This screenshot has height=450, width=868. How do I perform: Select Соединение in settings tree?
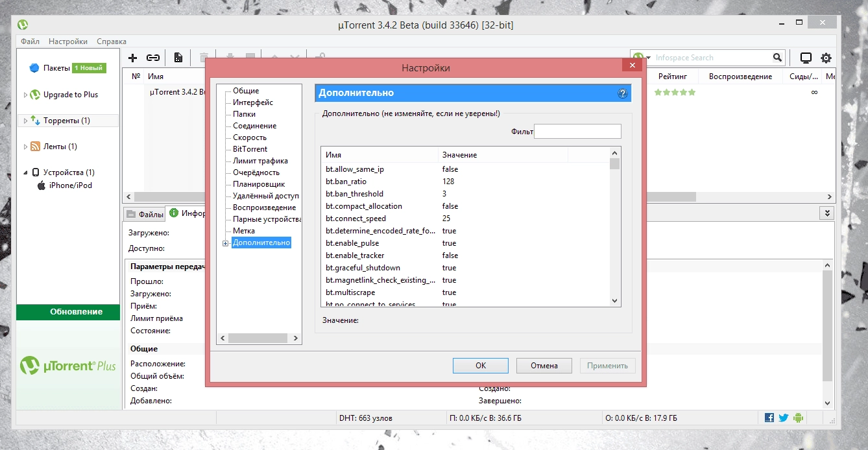tap(255, 126)
